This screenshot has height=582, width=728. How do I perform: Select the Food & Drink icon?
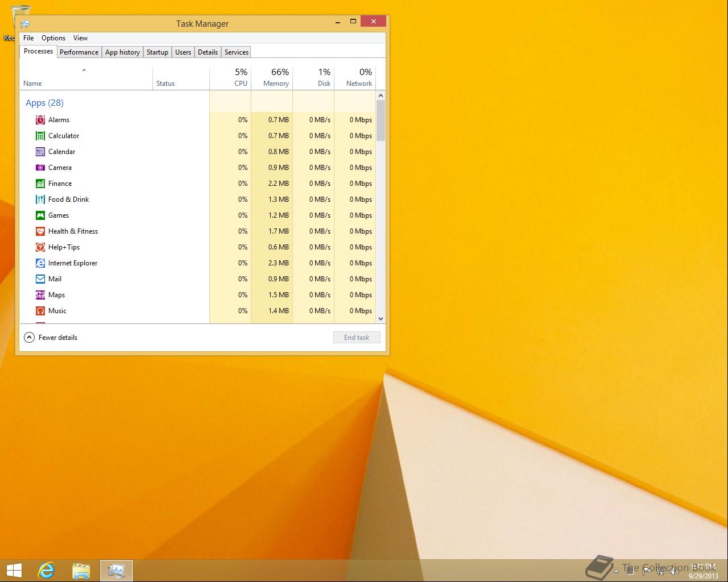tap(40, 199)
